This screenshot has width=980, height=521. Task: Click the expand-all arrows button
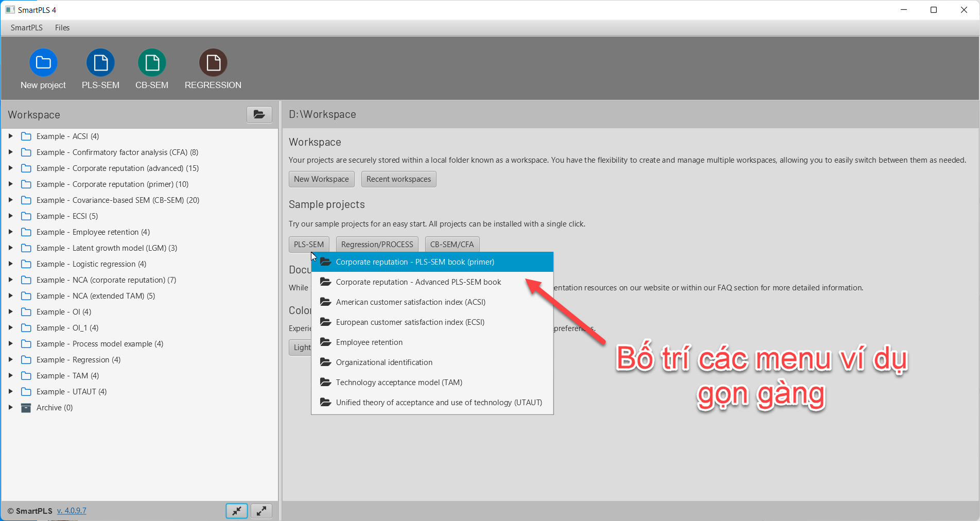pyautogui.click(x=261, y=511)
